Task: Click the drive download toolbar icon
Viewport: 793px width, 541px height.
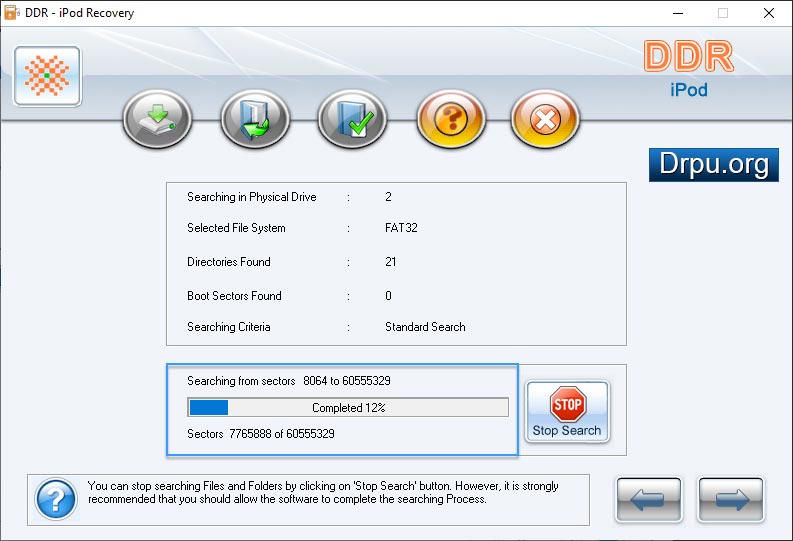Action: (x=157, y=119)
